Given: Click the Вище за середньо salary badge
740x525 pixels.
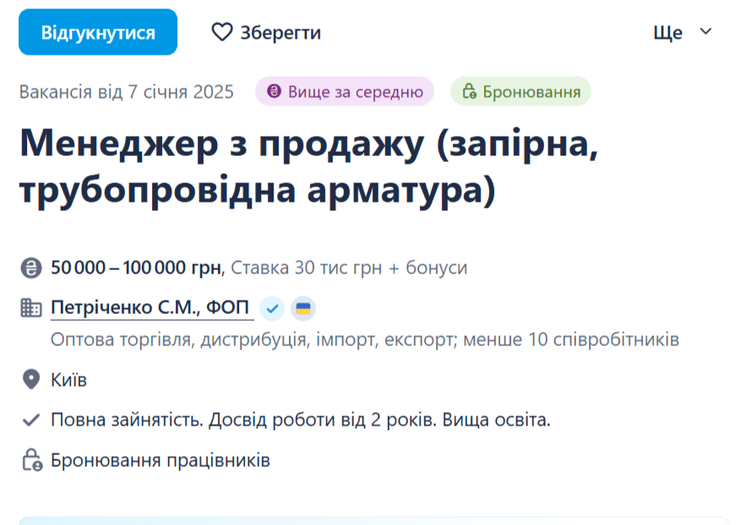Looking at the screenshot, I should [345, 92].
